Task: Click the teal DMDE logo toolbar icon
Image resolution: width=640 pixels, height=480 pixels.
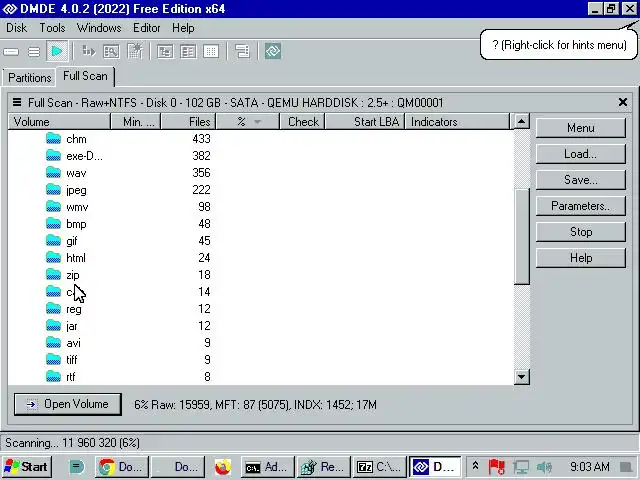Action: [273, 51]
